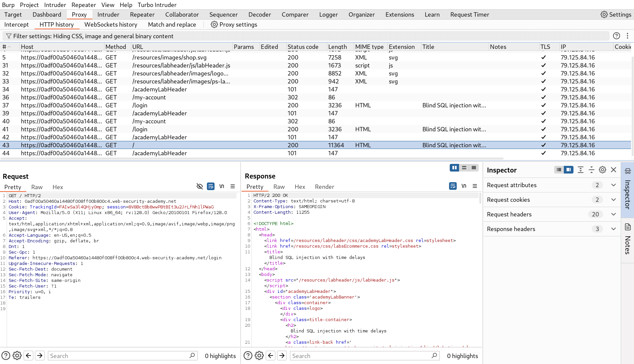
Task: Open Request search settings gear
Action: point(17,356)
